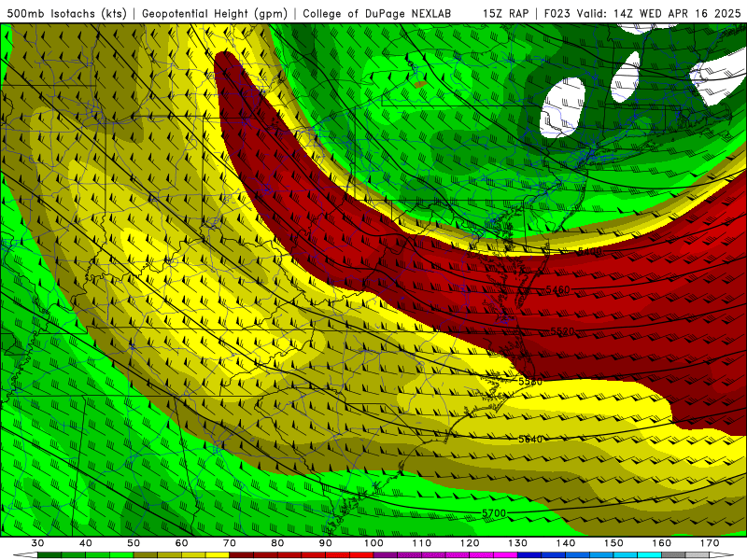
Task: Click the color scale value 30
Action: pyautogui.click(x=37, y=543)
